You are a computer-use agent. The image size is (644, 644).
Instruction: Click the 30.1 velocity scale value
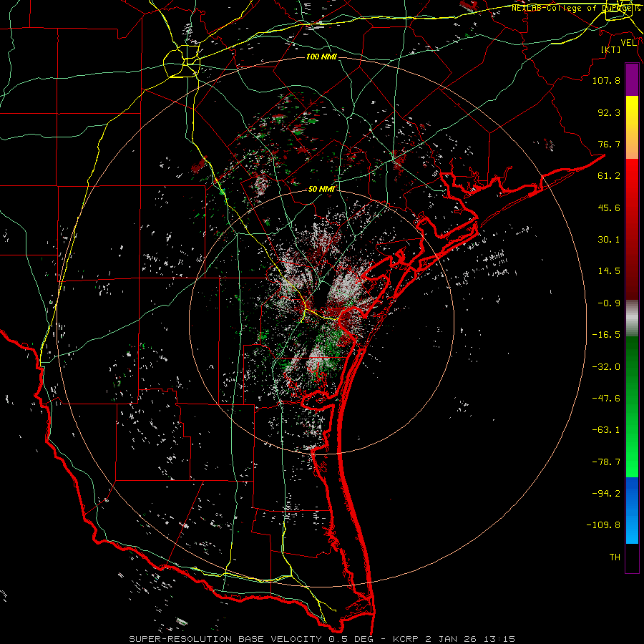609,240
